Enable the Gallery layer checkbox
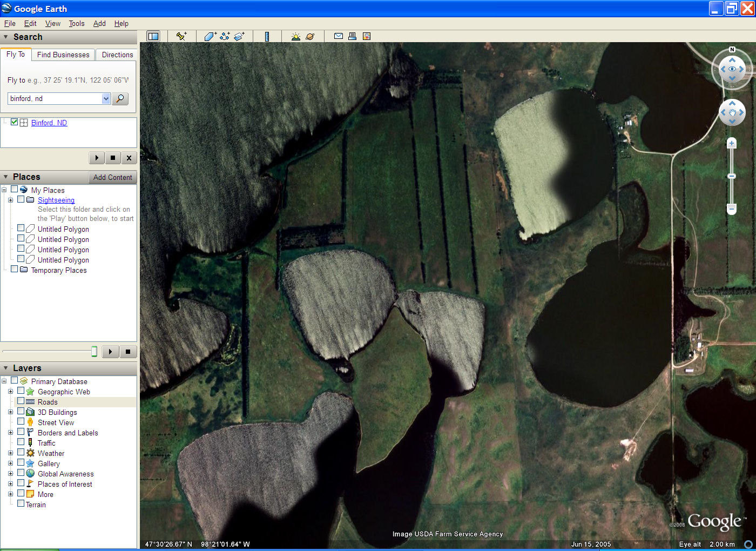Viewport: 756px width, 551px height. point(21,462)
